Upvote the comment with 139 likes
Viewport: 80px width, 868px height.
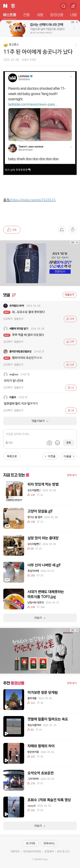click(x=70, y=342)
